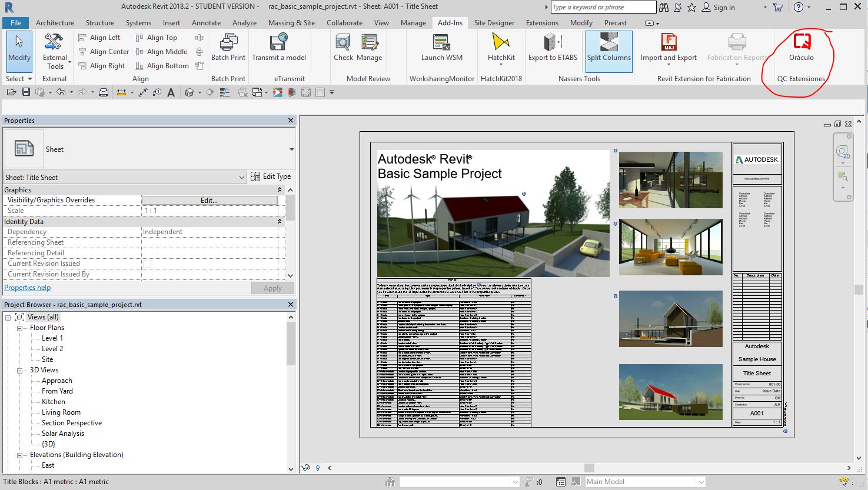
Task: Click the Visibility/Graphics Overrides Edit button
Action: (x=209, y=201)
